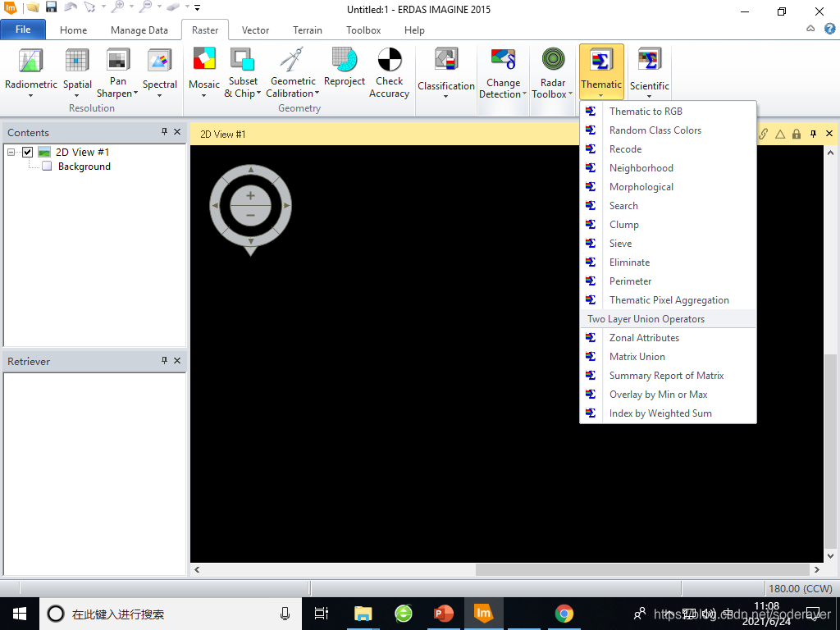Choose Morphological from Thematic menu

[x=668, y=187]
